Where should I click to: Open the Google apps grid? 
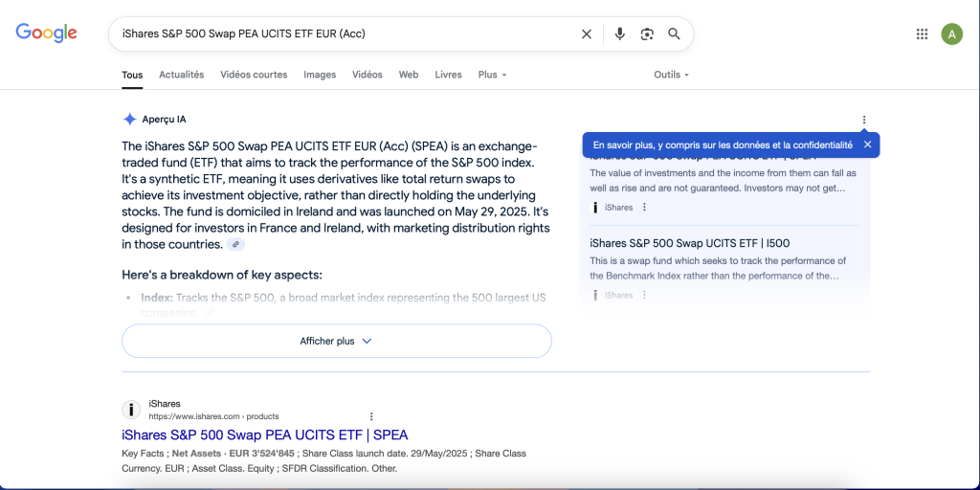922,33
